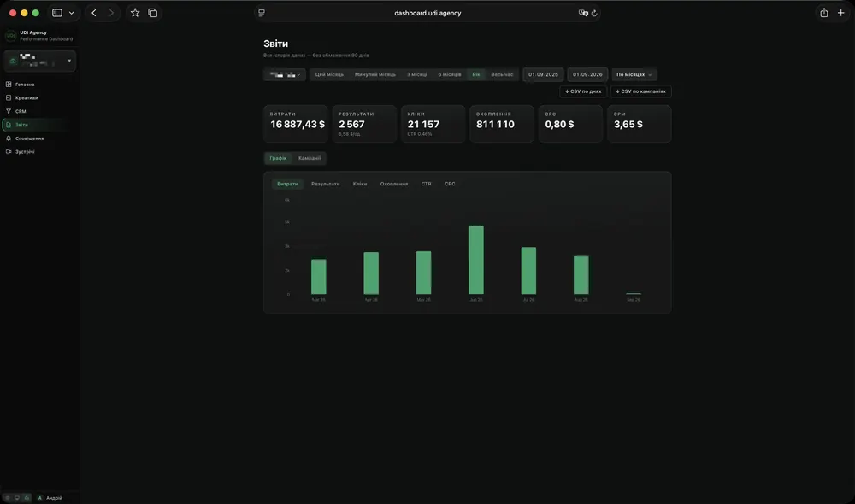
Task: Show the CTR chart metric
Action: pos(427,185)
